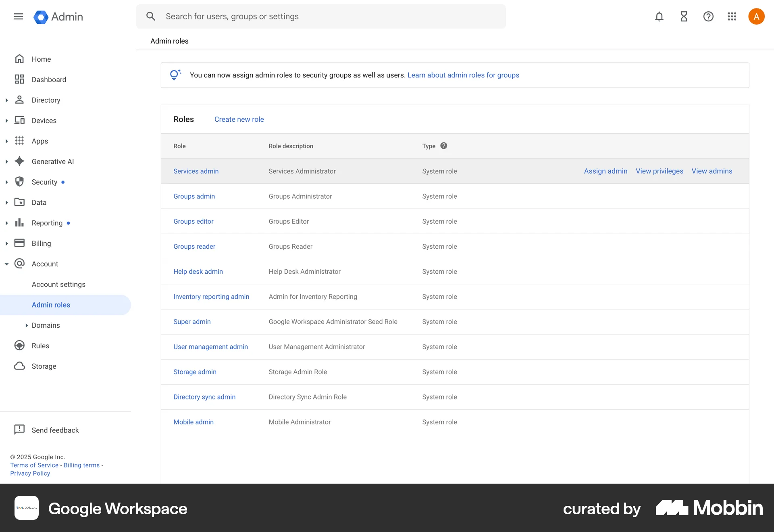
Task: Expand the Devices sidebar section
Action: point(6,121)
